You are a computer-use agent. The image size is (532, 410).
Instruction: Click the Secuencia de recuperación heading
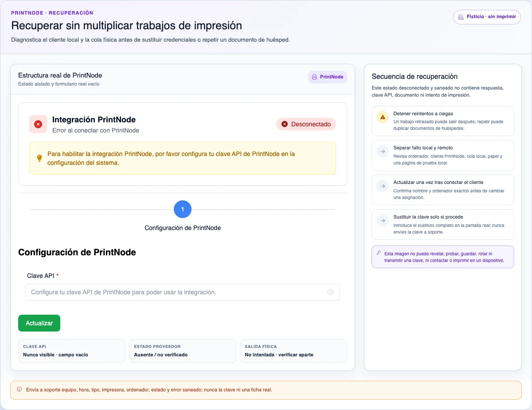click(x=415, y=77)
